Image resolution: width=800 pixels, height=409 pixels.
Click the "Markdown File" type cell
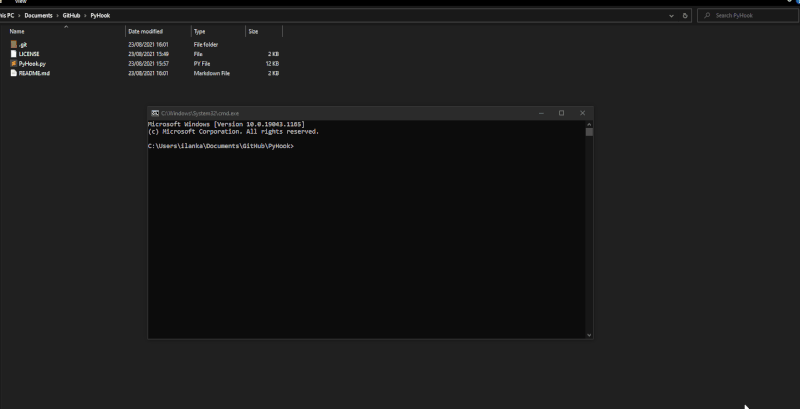(x=212, y=73)
